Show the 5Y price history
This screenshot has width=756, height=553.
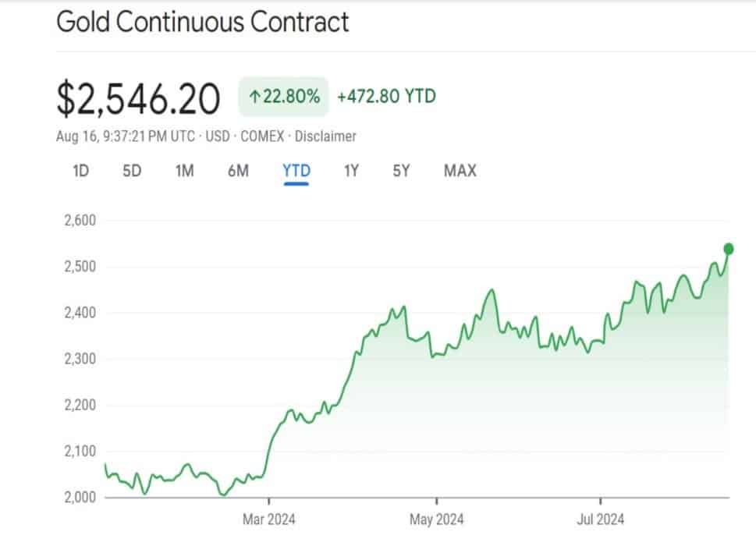pyautogui.click(x=401, y=170)
